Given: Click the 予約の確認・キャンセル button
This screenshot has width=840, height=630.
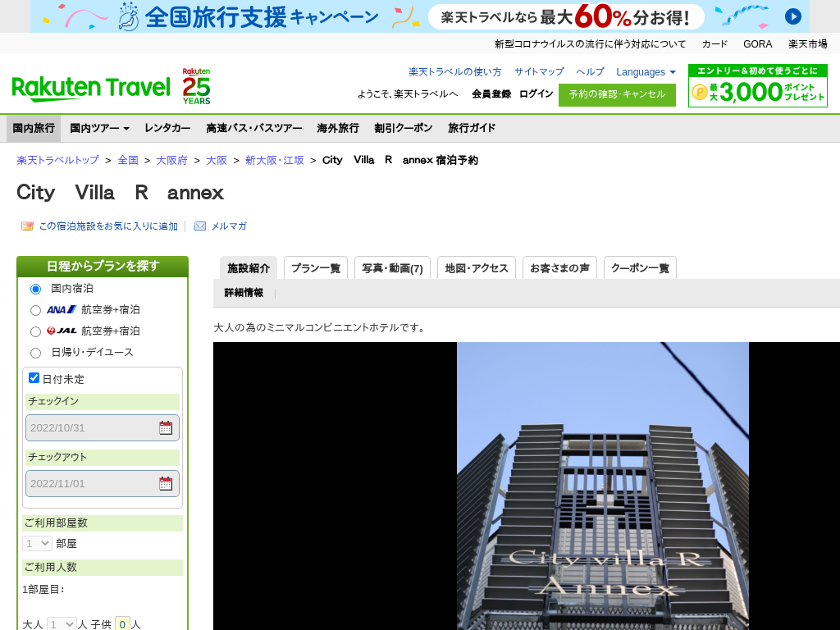Looking at the screenshot, I should click(x=617, y=95).
